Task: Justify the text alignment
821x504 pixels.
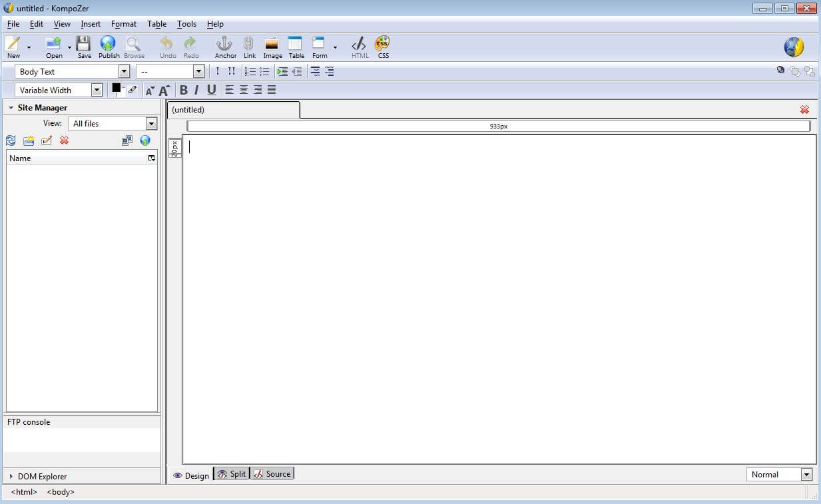Action: (x=272, y=90)
